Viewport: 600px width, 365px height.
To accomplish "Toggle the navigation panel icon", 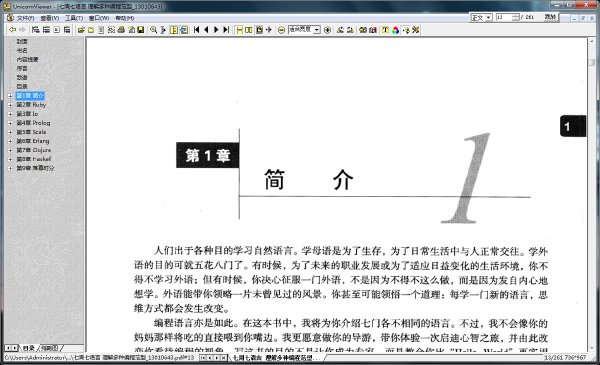I will pos(174,29).
